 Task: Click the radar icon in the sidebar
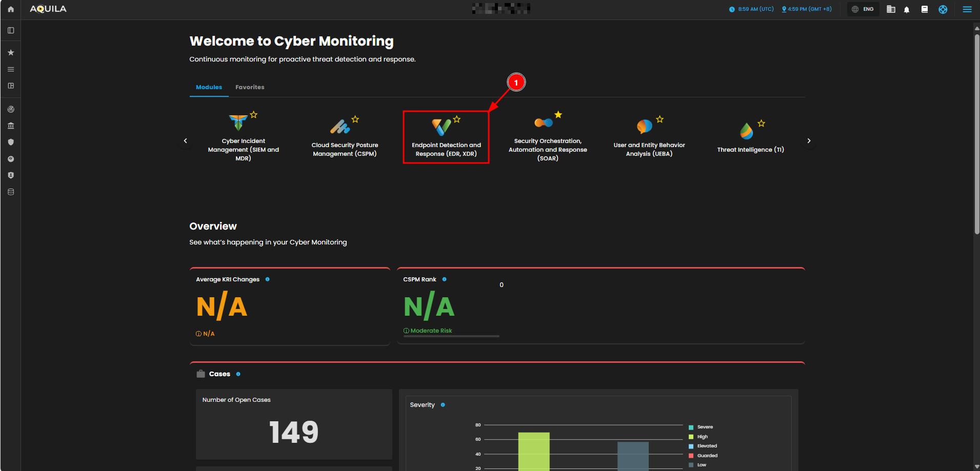(x=11, y=109)
